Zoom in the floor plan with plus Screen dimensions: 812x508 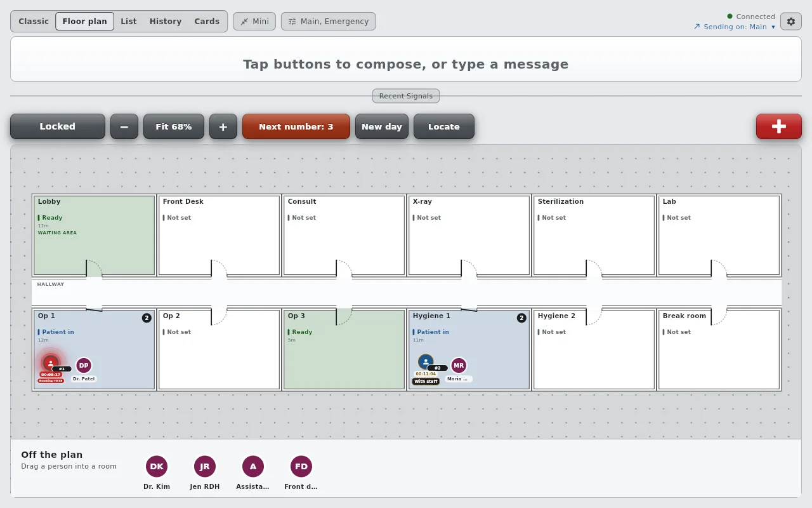tap(223, 126)
